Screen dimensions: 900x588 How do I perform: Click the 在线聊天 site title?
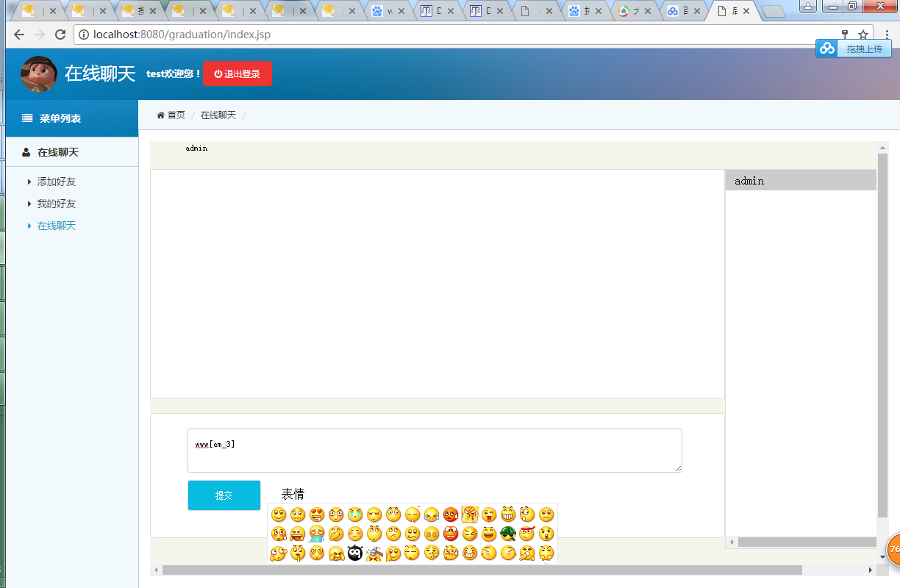pos(100,73)
